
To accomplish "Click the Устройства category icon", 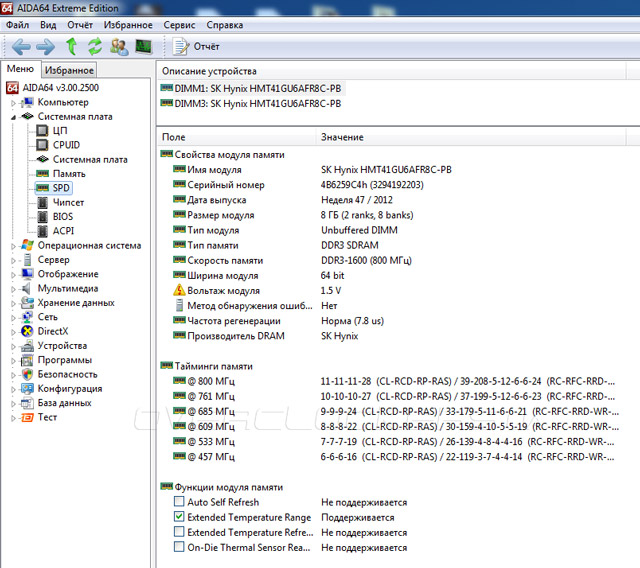I will pyautogui.click(x=27, y=346).
